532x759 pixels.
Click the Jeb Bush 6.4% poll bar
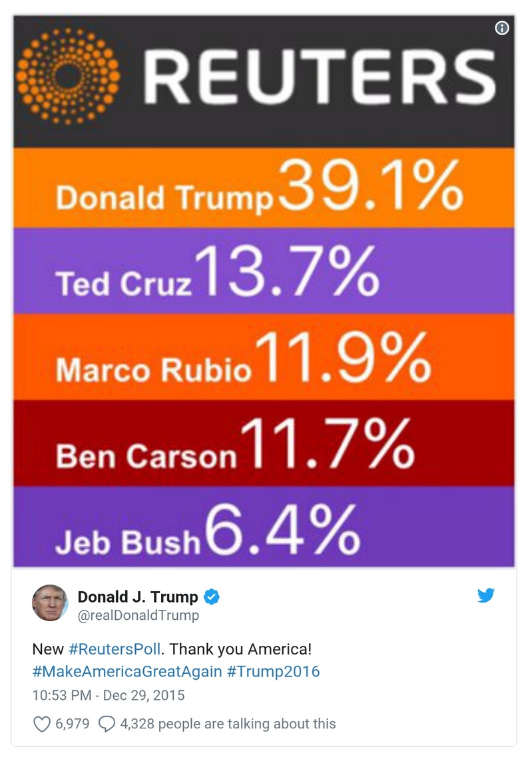click(264, 525)
